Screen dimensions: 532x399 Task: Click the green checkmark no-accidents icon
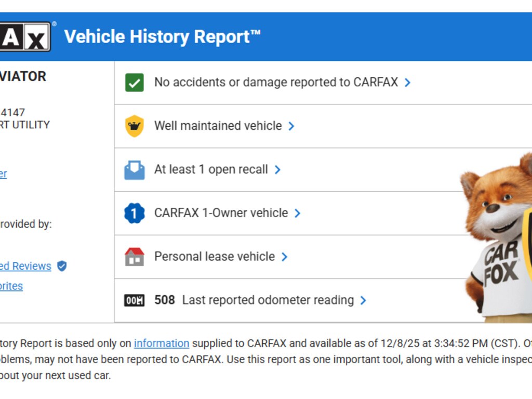point(135,83)
